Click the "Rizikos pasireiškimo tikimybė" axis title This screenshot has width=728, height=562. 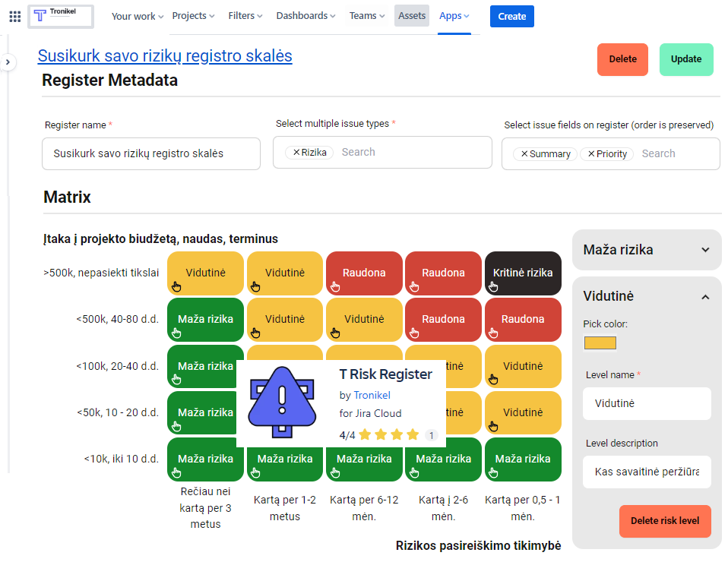click(478, 546)
